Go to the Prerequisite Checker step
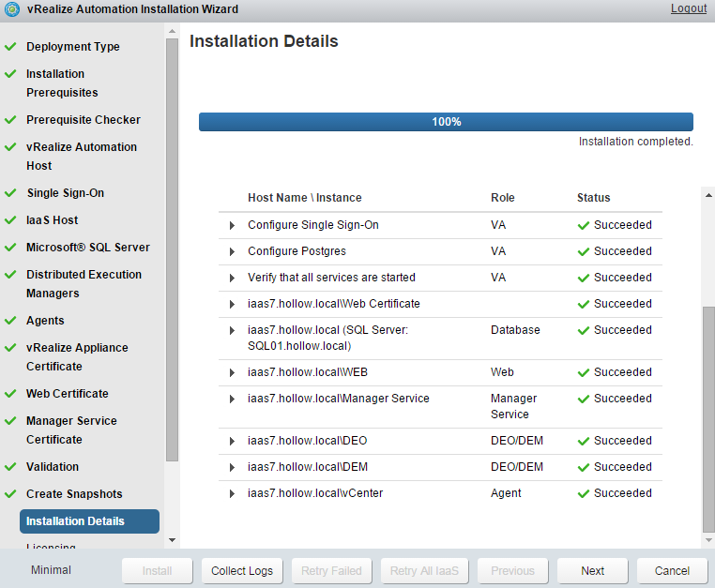Screen dimensions: 715x588 pyautogui.click(x=83, y=120)
